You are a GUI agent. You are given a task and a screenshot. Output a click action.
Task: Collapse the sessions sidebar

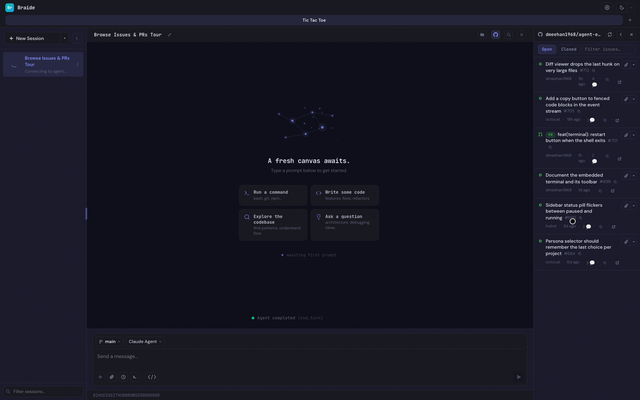click(x=77, y=38)
